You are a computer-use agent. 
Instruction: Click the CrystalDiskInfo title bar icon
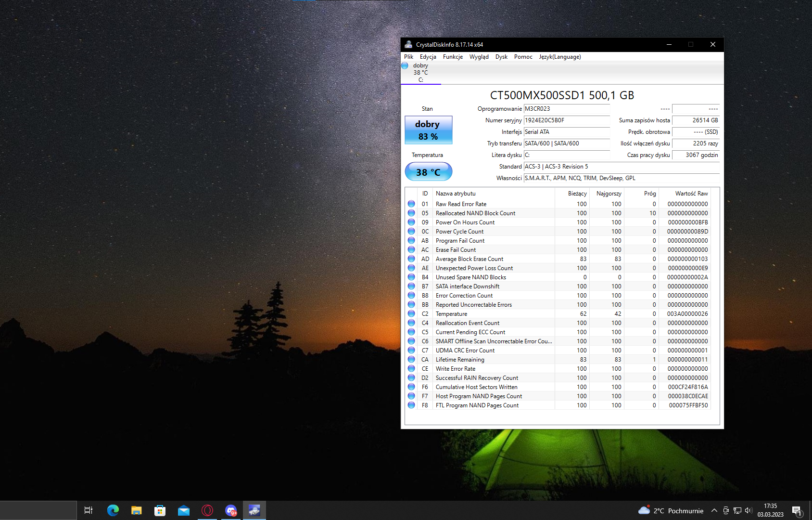tap(408, 44)
